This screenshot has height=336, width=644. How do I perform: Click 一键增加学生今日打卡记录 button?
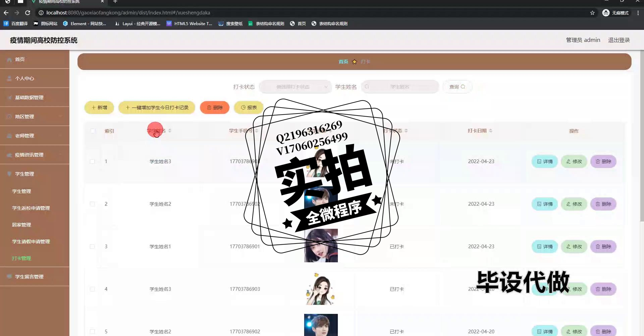[157, 108]
